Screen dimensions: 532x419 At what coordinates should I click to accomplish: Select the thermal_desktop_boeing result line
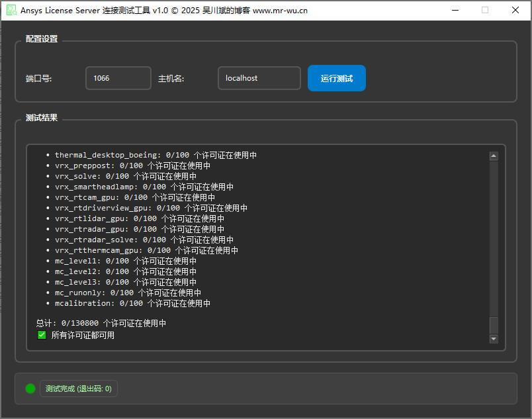[155, 156]
